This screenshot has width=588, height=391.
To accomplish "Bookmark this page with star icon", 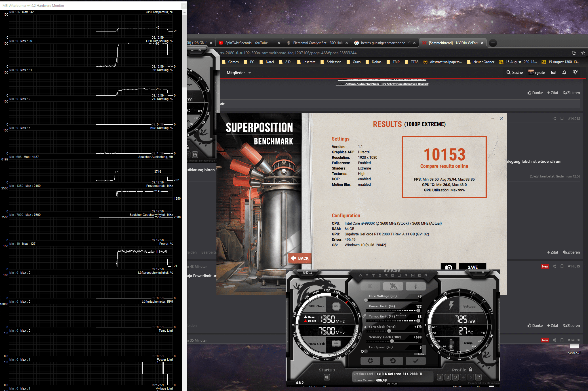I will (x=583, y=53).
